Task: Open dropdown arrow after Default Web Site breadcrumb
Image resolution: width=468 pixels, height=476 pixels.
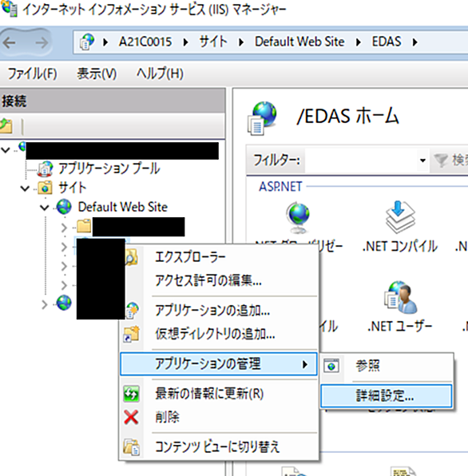Action: click(x=359, y=42)
